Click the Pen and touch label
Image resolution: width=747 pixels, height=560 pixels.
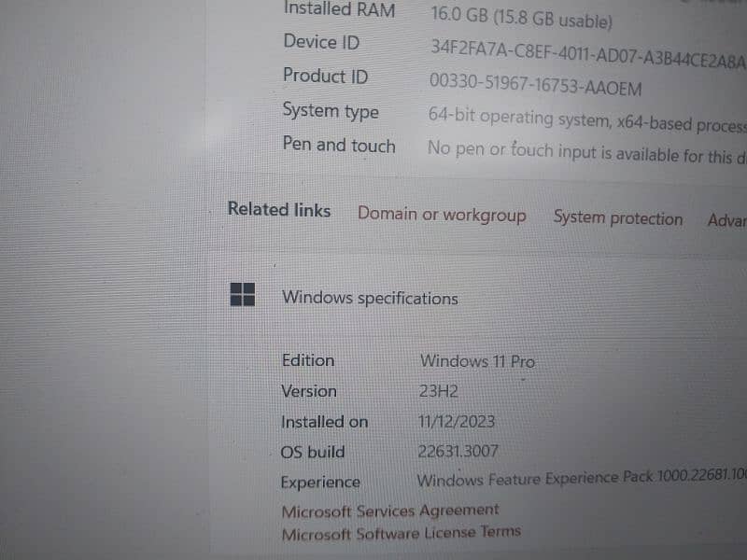pos(339,146)
